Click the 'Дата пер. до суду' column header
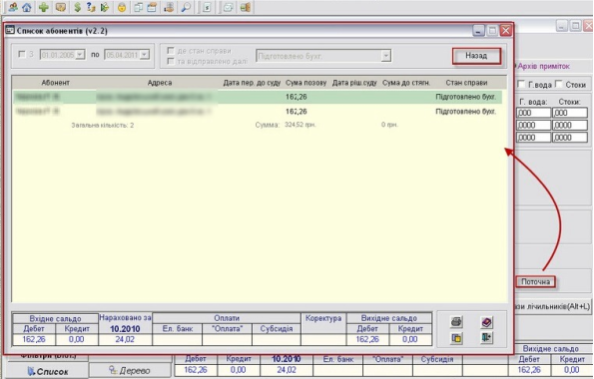This screenshot has width=594, height=379. (x=252, y=83)
